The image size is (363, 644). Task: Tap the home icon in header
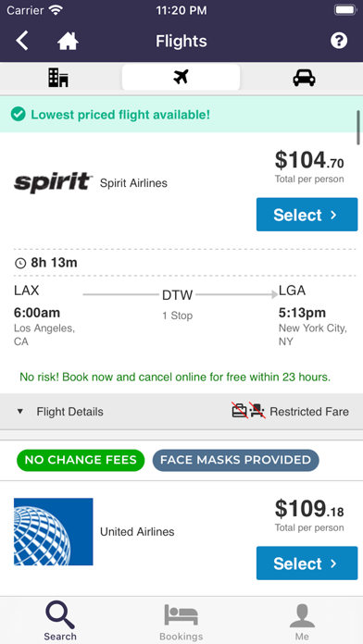pos(68,41)
